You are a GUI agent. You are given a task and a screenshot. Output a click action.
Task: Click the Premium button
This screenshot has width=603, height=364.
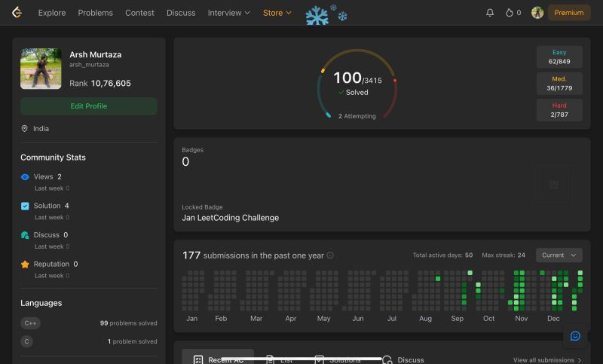point(569,13)
